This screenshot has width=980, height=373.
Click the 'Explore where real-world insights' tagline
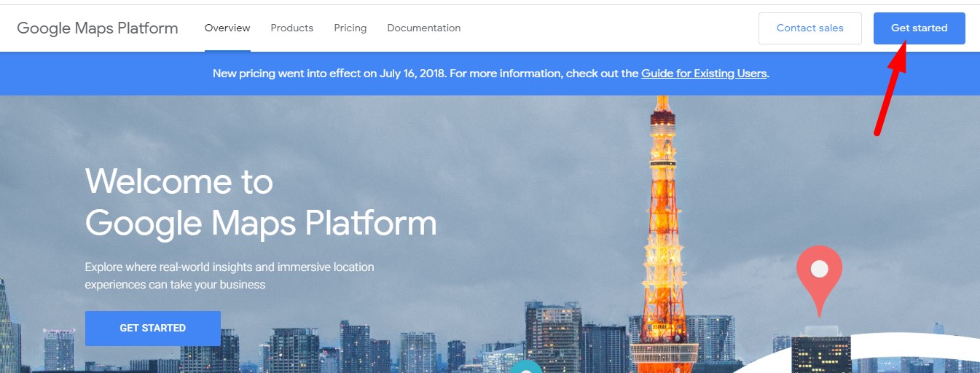230,276
